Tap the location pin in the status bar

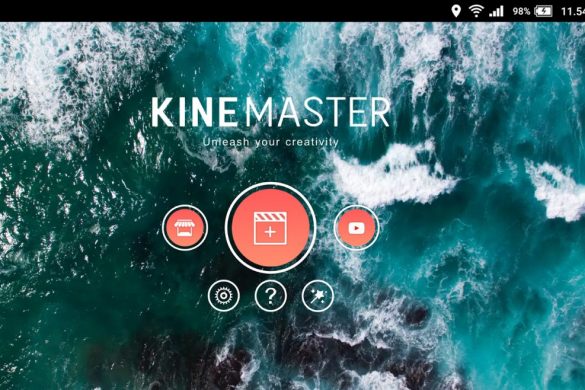(456, 11)
